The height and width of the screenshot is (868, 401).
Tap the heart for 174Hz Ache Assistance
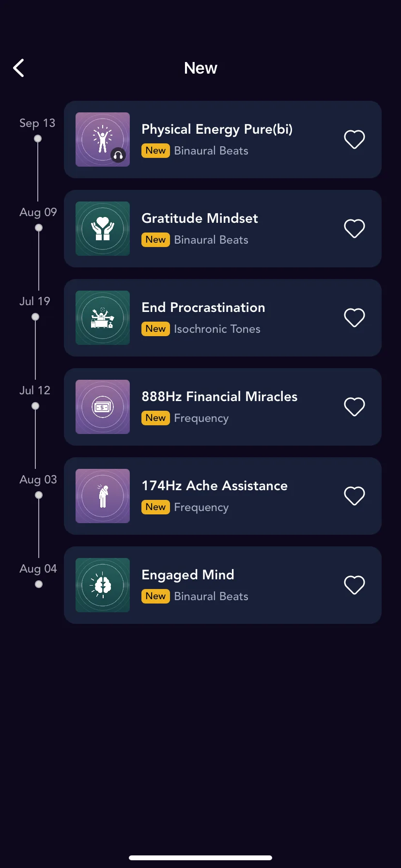click(x=355, y=496)
